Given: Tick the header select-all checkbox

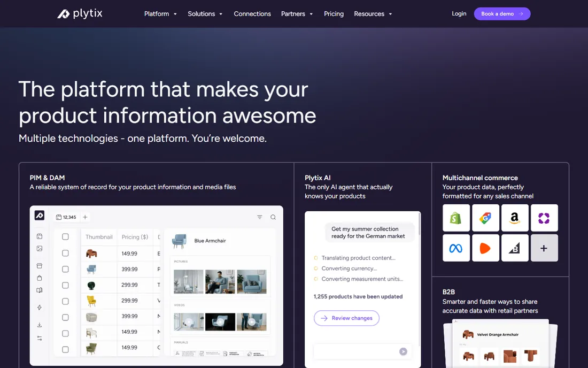Looking at the screenshot, I should coord(65,237).
